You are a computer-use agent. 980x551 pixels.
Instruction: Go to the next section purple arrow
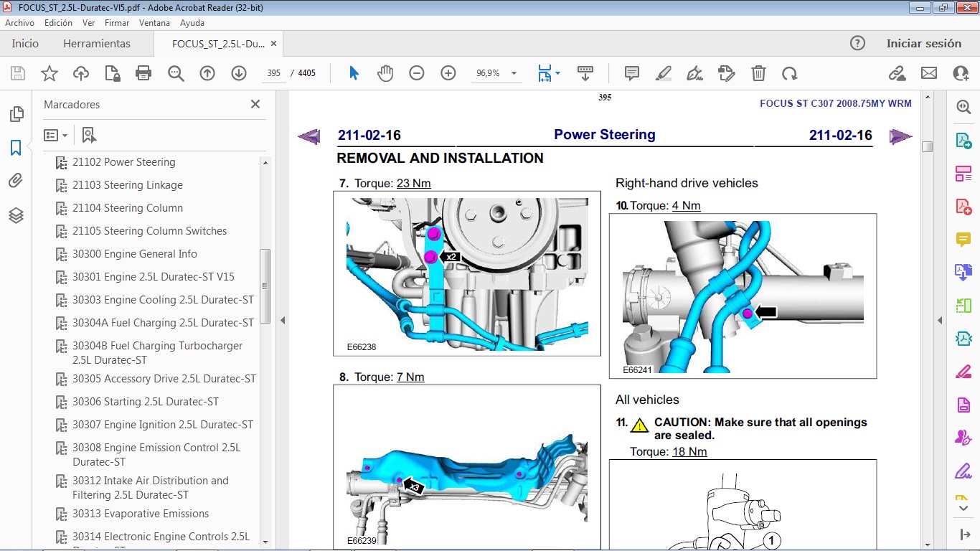901,136
